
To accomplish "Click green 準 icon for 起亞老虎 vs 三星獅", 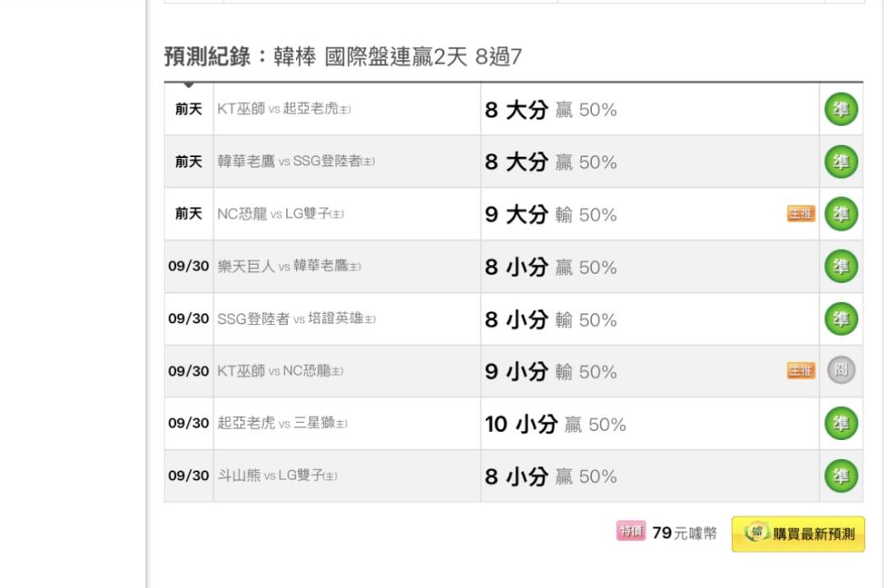I will [x=840, y=424].
